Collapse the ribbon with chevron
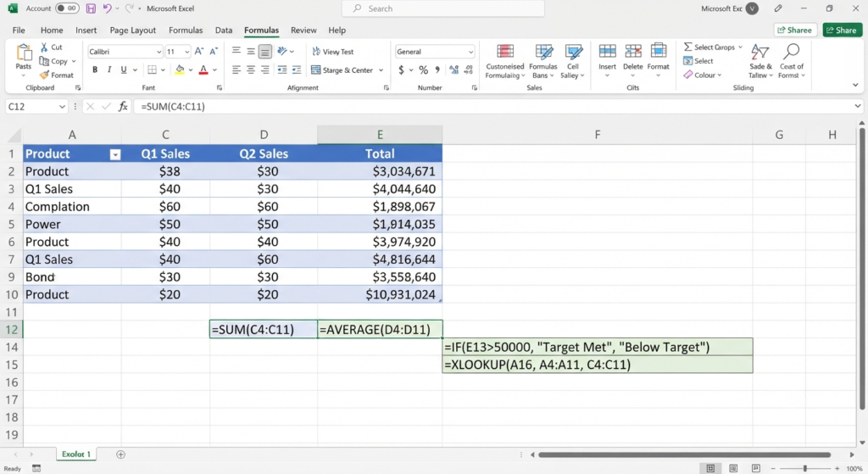Screen dimensions: 868x474 tap(855, 86)
